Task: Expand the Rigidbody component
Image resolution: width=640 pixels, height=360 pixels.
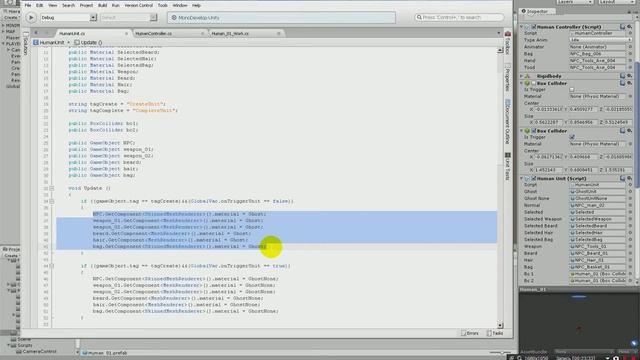Action: pyautogui.click(x=521, y=76)
